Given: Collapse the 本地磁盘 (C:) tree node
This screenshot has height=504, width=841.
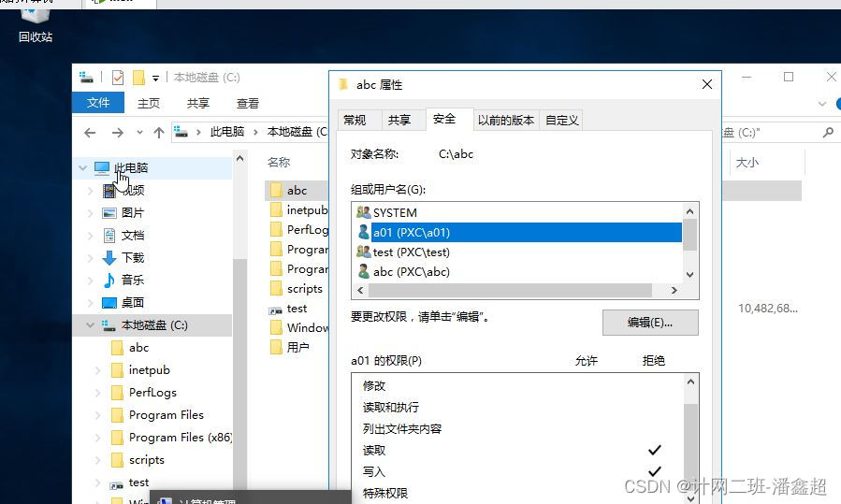Looking at the screenshot, I should [90, 324].
